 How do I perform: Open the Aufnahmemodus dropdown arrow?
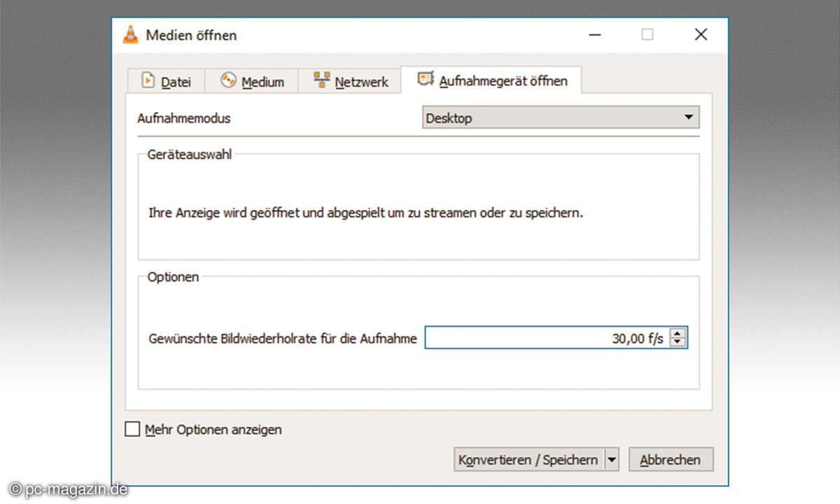pyautogui.click(x=688, y=118)
